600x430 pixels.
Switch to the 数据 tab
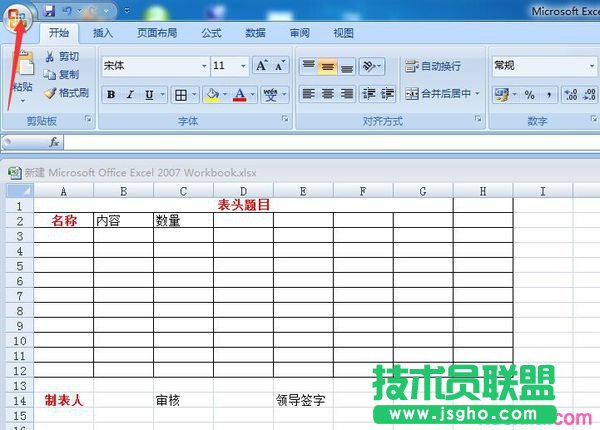pos(255,33)
